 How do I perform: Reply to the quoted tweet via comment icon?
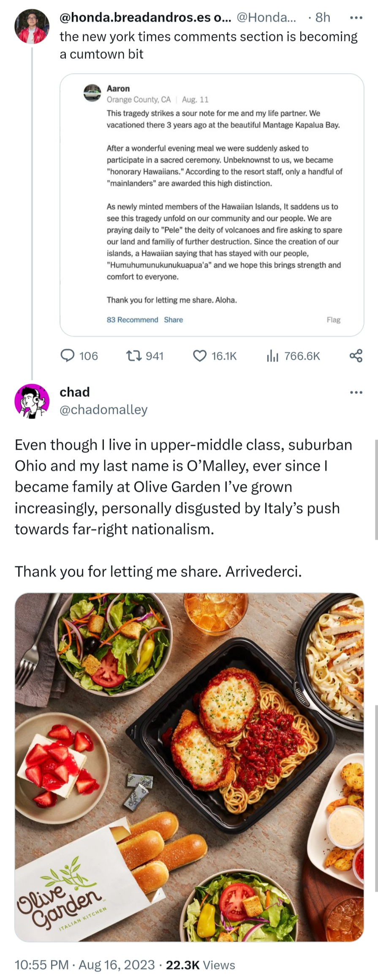point(68,356)
